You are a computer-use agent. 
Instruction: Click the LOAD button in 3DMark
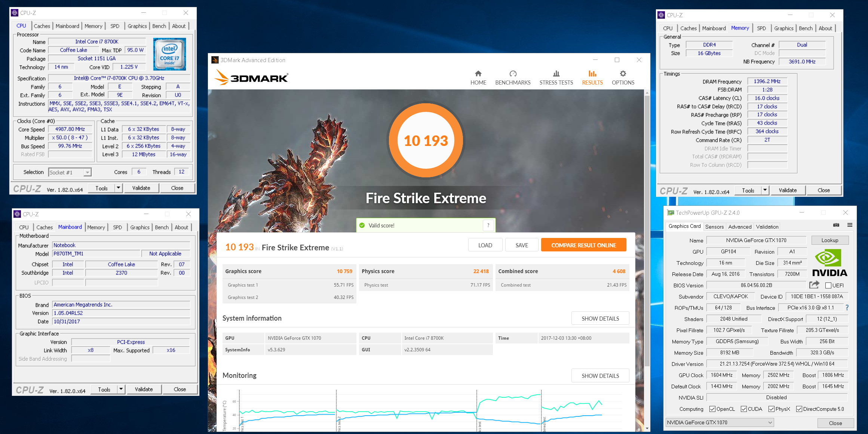click(x=485, y=245)
